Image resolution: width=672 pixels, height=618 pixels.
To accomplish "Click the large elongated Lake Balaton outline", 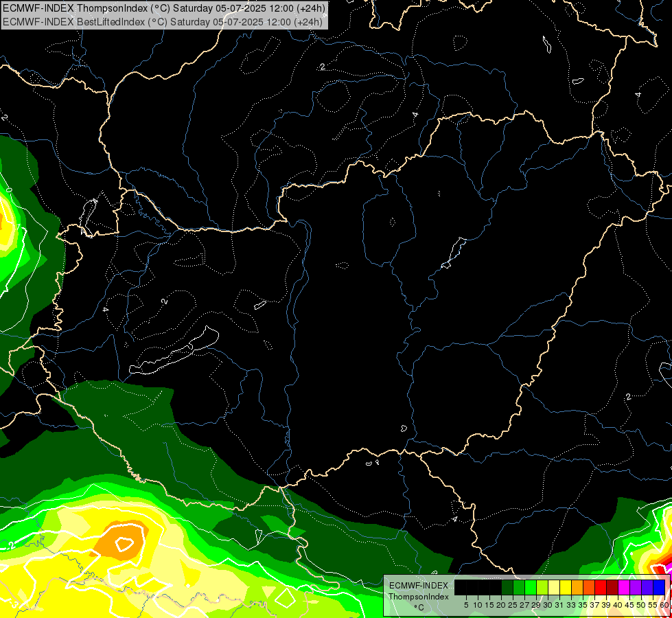I will pyautogui.click(x=174, y=352).
